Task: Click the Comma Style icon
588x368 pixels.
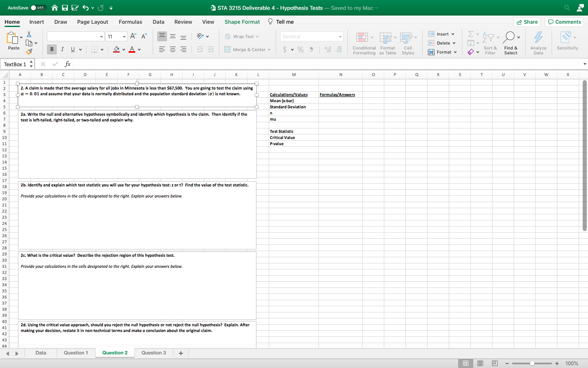Action: click(311, 49)
